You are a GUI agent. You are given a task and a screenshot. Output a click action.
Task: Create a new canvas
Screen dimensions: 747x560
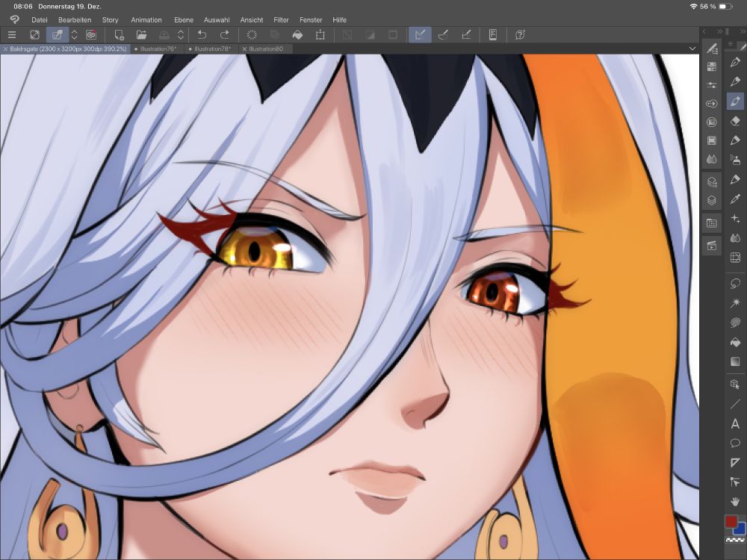pyautogui.click(x=119, y=35)
